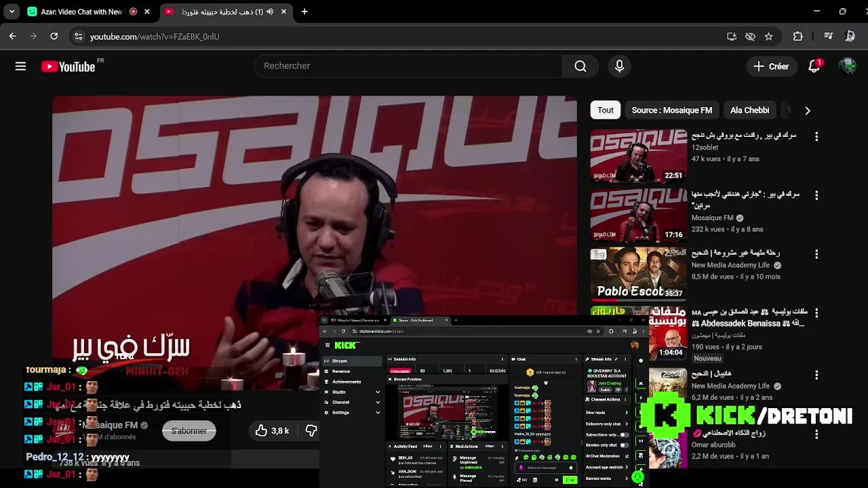
Task: Open Slow mode options in Kick overlay
Action: [606, 413]
